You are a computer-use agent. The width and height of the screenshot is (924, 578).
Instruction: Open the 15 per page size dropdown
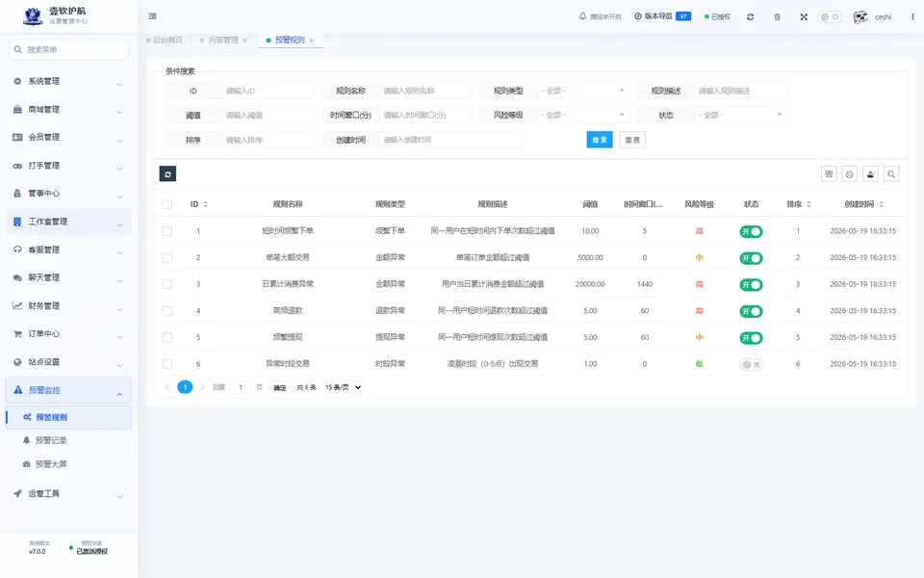point(343,387)
